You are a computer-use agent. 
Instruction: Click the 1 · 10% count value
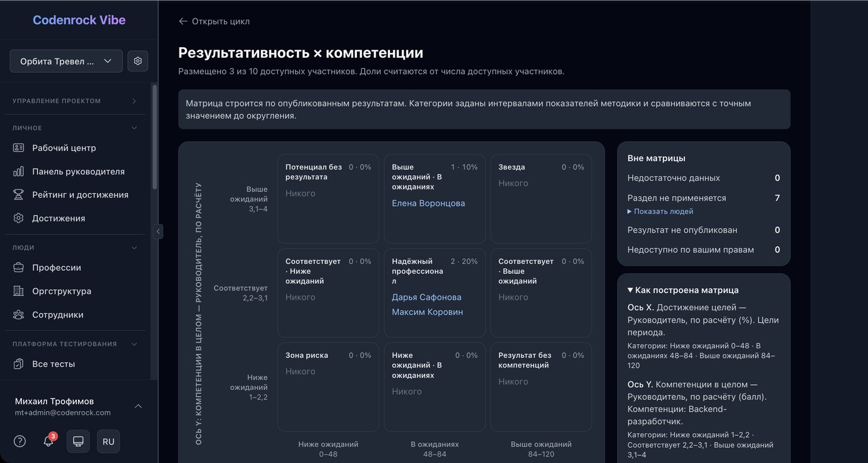[x=464, y=167]
